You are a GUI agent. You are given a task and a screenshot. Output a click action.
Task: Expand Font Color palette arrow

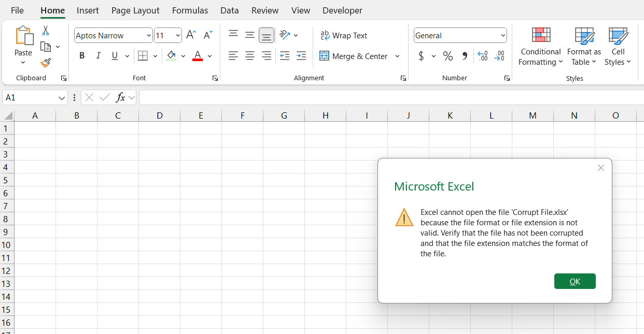pos(209,56)
